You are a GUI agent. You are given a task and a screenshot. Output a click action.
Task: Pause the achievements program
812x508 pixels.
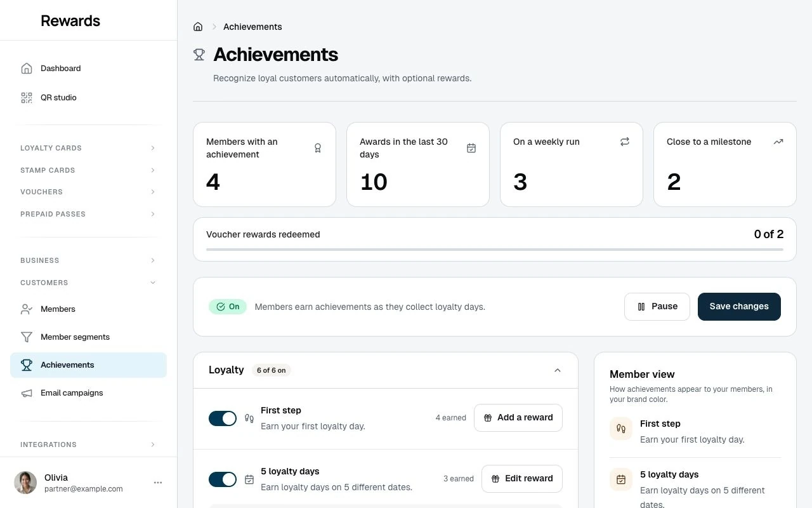pyautogui.click(x=657, y=307)
